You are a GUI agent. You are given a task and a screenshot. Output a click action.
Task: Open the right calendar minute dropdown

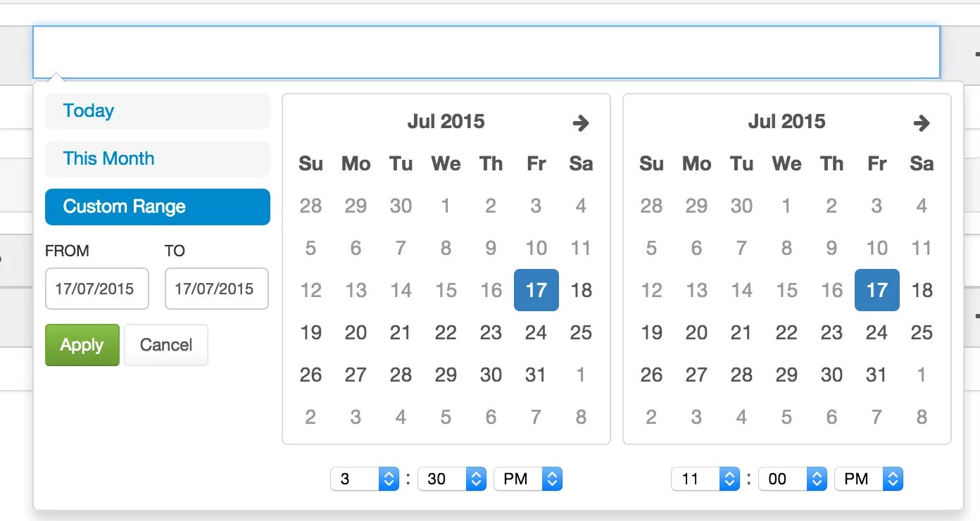pos(793,479)
